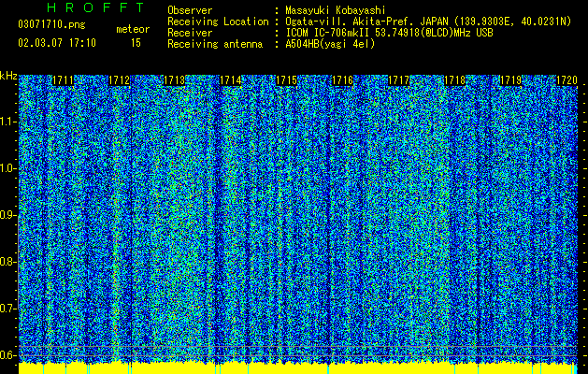
Task: Click the Receiving antenna label
Action: (x=215, y=44)
